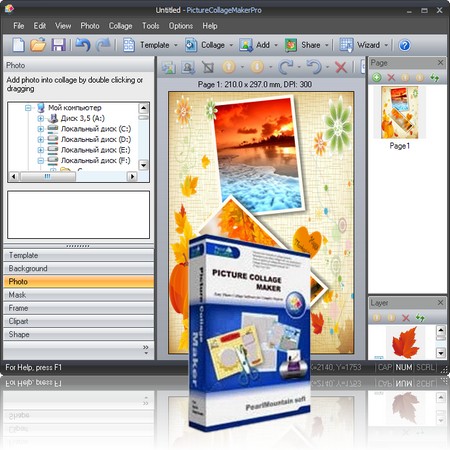The image size is (450, 450).
Task: Open the Help menu
Action: [210, 26]
